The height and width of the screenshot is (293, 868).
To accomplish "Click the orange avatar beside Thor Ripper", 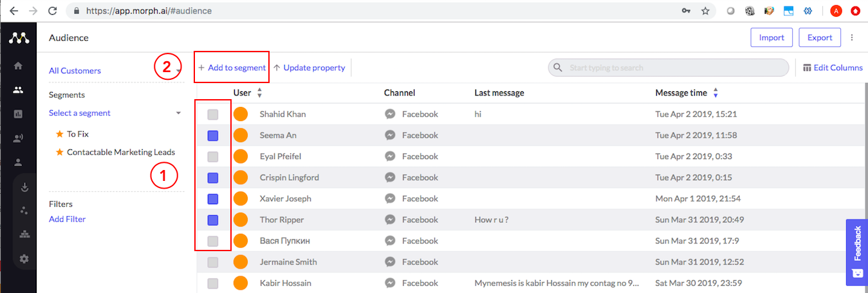I will tap(241, 220).
